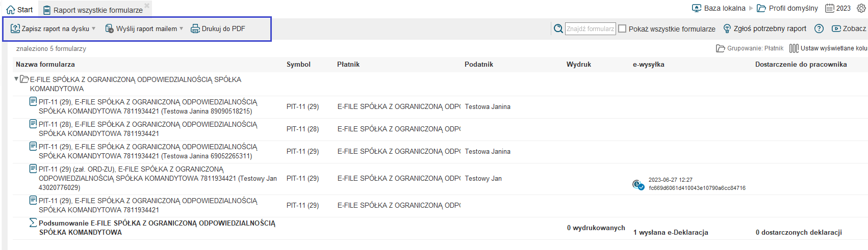Open the 2023 year selector
Image resolution: width=868 pixels, height=250 pixels.
point(838,8)
